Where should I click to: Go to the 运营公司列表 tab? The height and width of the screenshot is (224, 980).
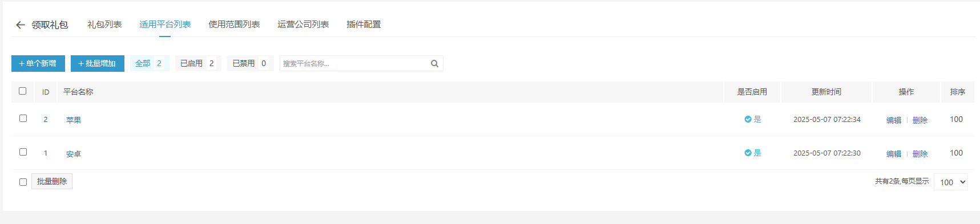point(303,25)
